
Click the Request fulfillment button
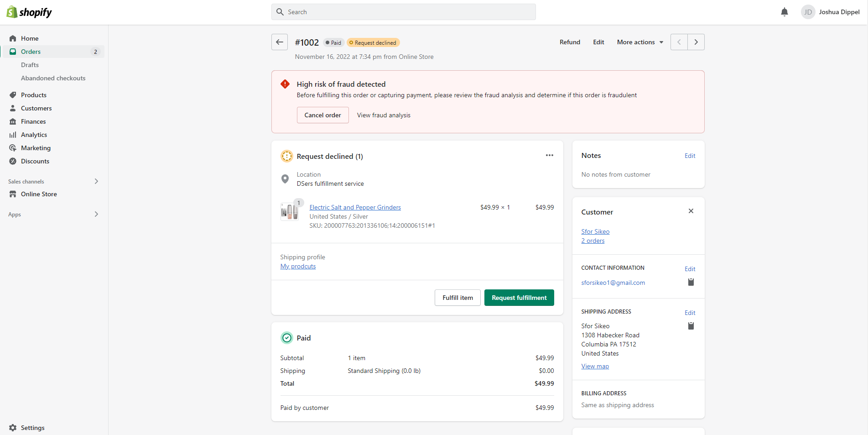[x=519, y=298]
